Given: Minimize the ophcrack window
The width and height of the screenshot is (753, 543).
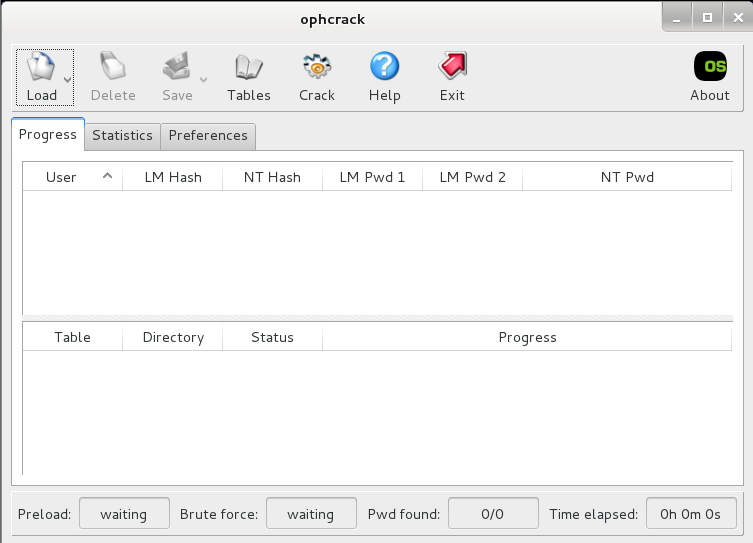Looking at the screenshot, I should click(677, 18).
